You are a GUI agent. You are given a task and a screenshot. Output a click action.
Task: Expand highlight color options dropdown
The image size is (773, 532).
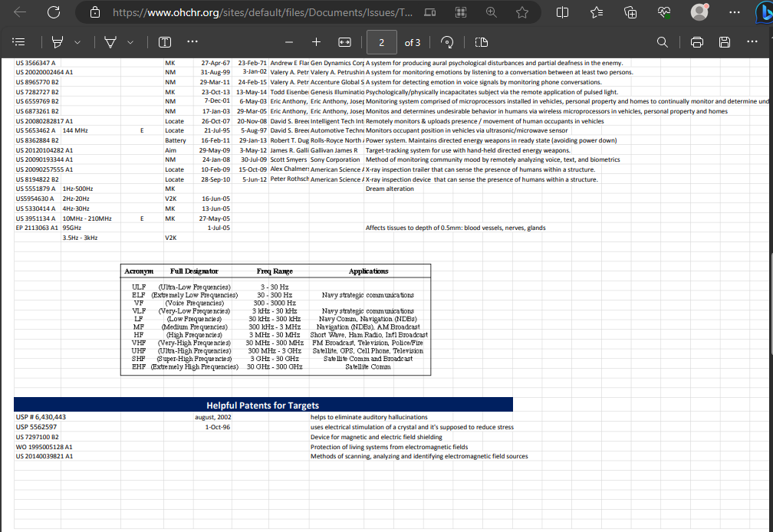77,42
